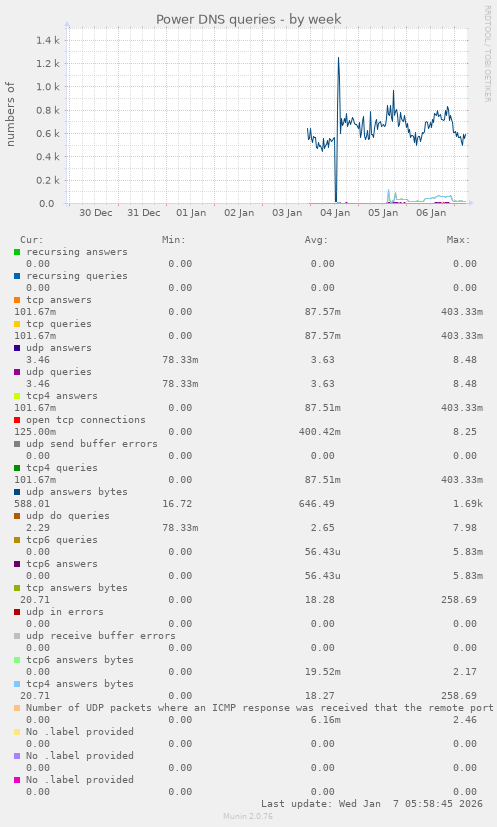This screenshot has height=827, width=497.
Task: Click the 30 Dec x-axis date label
Action: (x=95, y=213)
